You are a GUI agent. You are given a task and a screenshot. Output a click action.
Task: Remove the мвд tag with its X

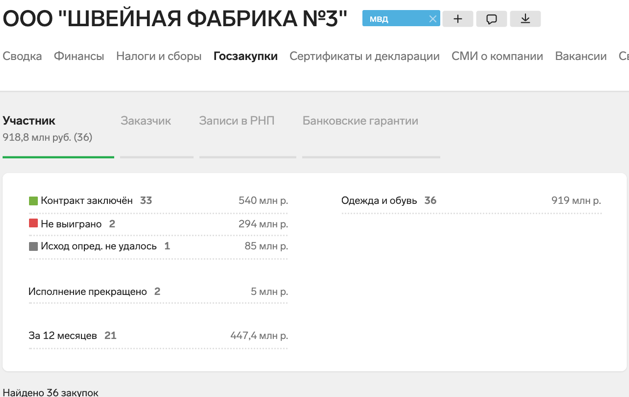coord(432,19)
